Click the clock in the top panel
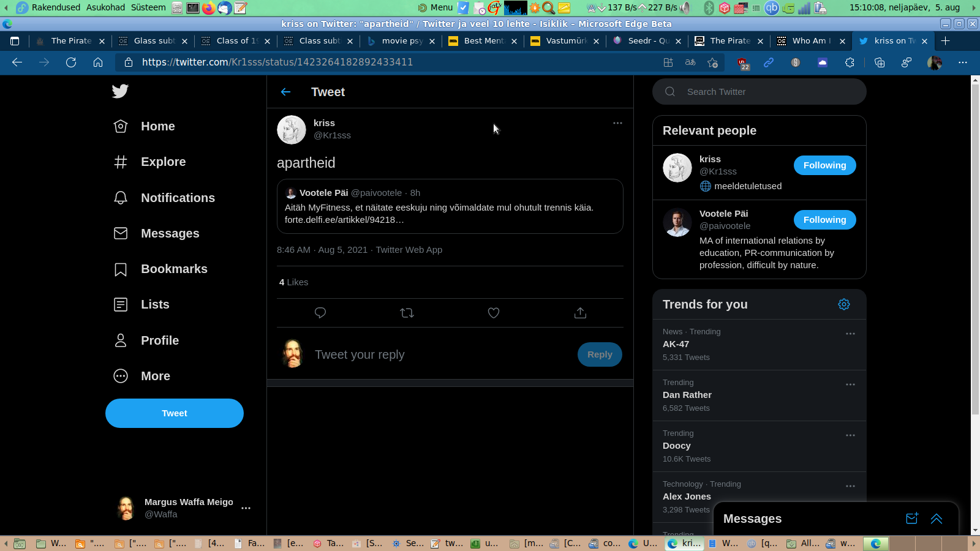 pyautogui.click(x=905, y=7)
